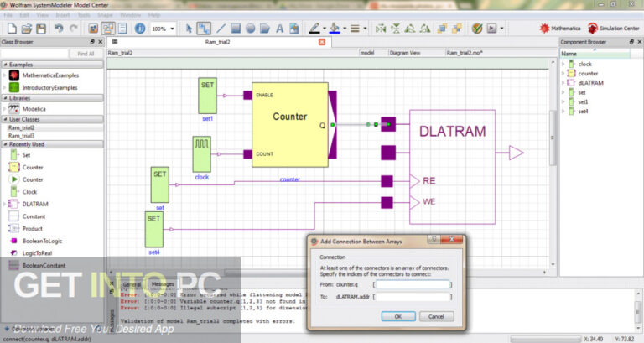Undo the last action
This screenshot has height=343, width=644.
pos(59,29)
